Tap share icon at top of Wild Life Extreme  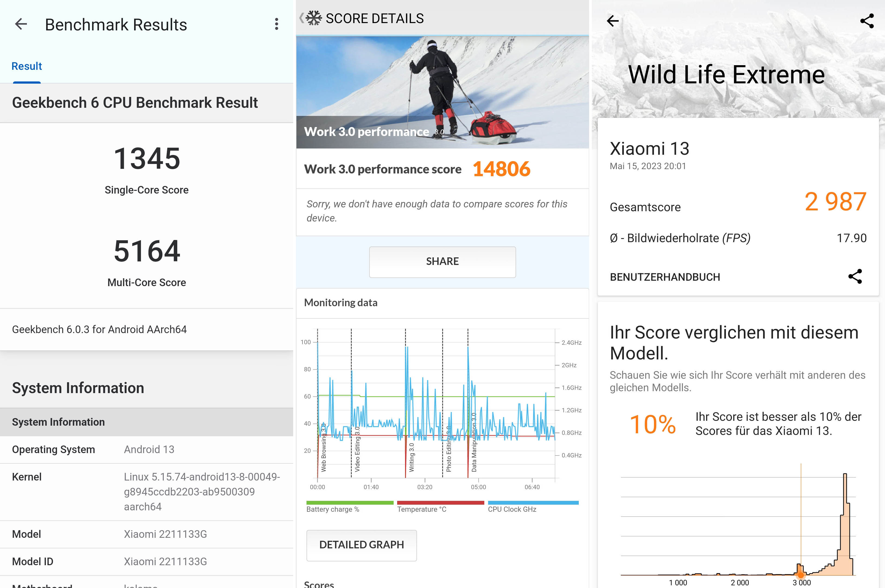coord(867,21)
